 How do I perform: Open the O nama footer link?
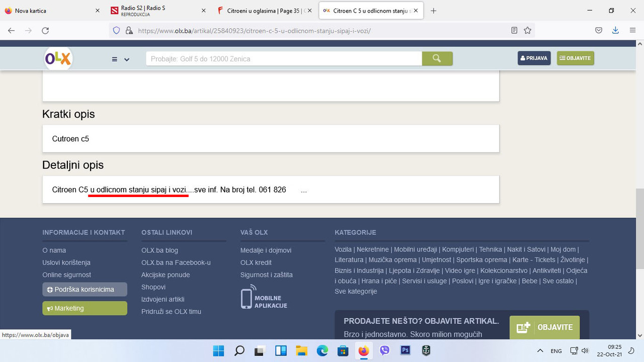coord(54,250)
